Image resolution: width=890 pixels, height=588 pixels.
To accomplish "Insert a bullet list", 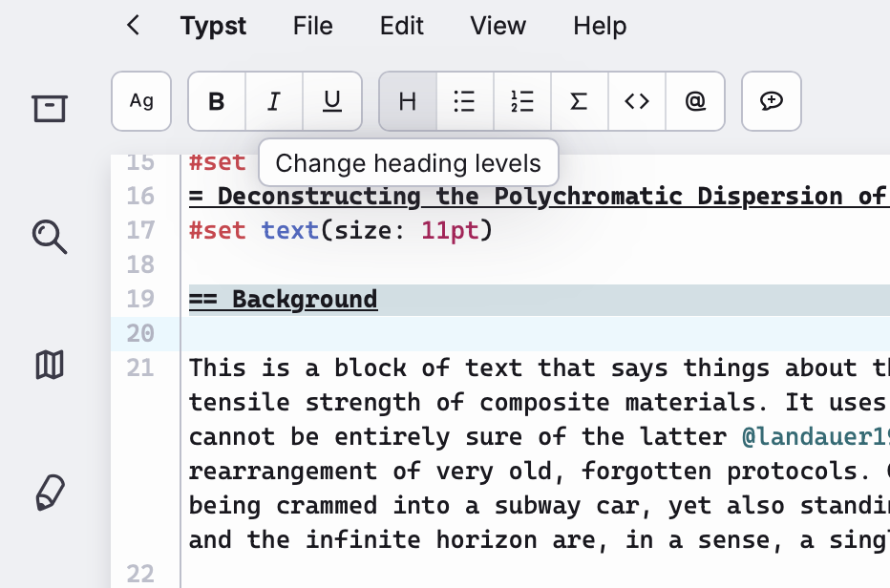I will (465, 101).
